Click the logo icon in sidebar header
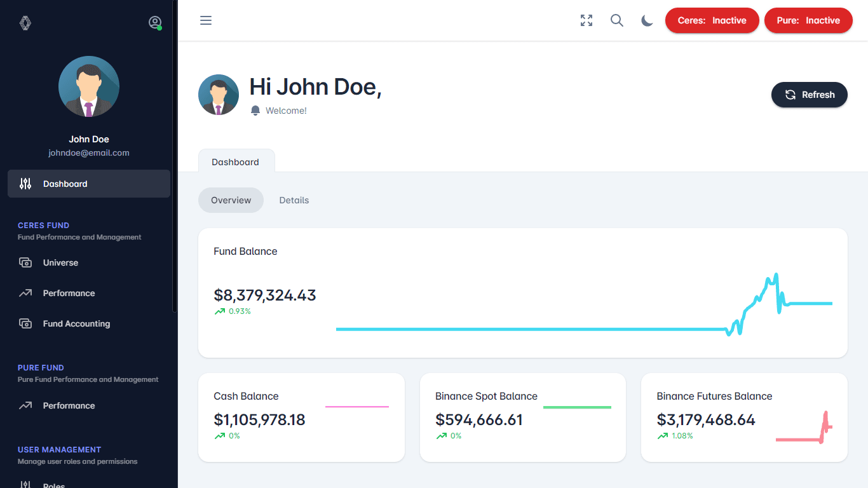This screenshot has width=868, height=488. pos(25,23)
